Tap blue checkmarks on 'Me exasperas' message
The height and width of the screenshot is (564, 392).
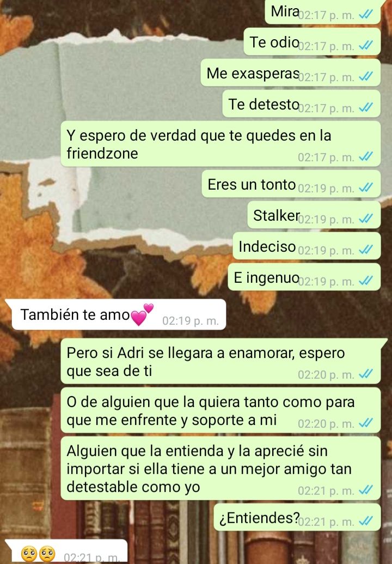coord(366,76)
